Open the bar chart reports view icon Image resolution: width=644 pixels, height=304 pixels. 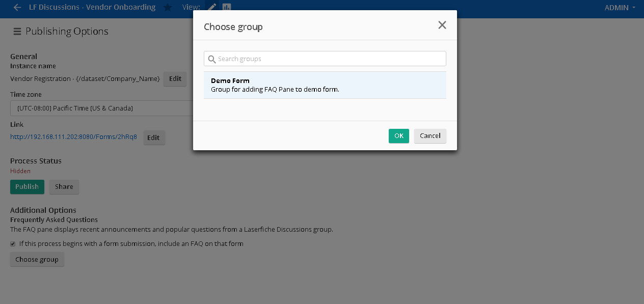[x=227, y=8]
